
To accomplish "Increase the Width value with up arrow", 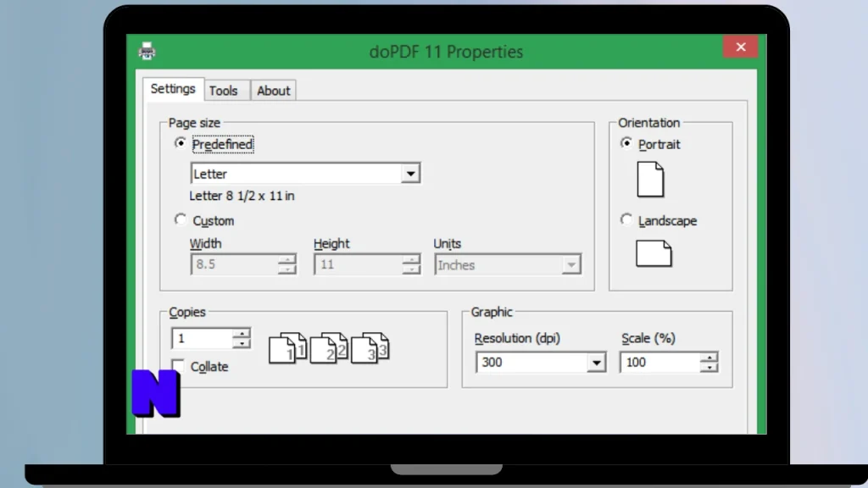I will [287, 259].
